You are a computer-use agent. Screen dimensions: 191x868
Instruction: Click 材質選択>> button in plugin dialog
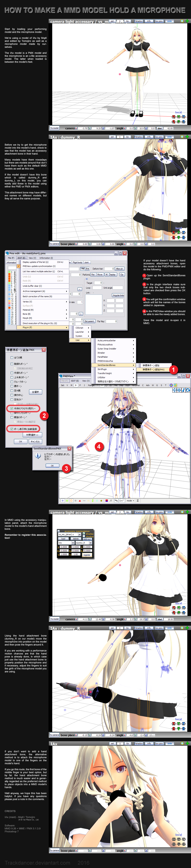coord(33,435)
